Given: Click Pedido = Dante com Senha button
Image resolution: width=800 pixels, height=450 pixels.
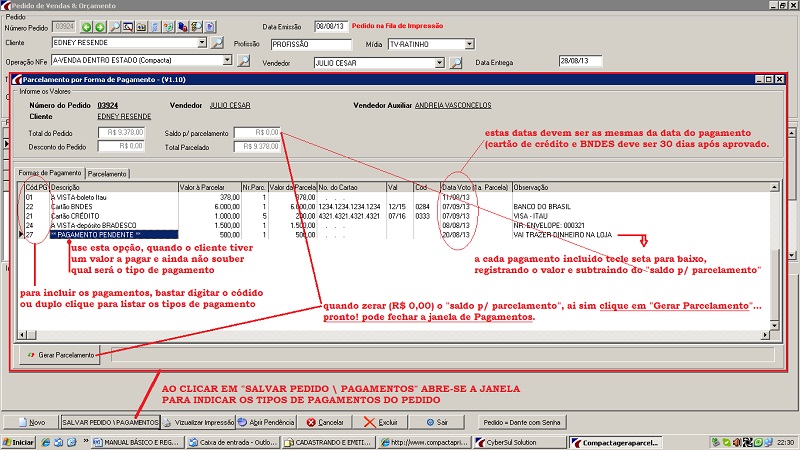Looking at the screenshot, I should tap(522, 422).
